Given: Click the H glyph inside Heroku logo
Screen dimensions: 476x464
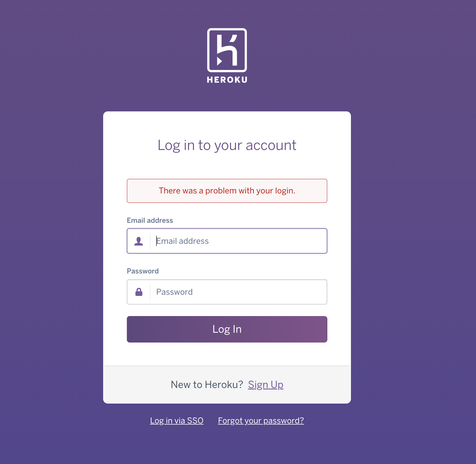Looking at the screenshot, I should [x=227, y=50].
